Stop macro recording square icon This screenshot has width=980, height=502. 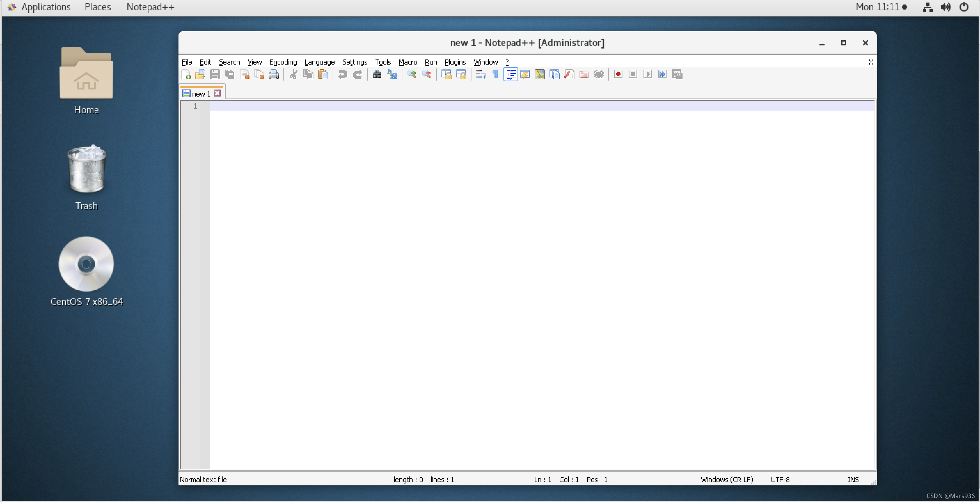click(x=633, y=75)
